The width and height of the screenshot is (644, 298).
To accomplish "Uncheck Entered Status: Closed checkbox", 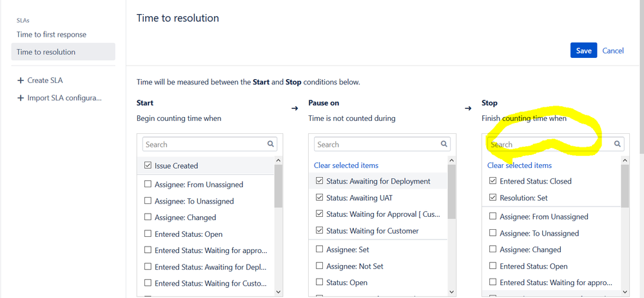I will [x=493, y=182].
